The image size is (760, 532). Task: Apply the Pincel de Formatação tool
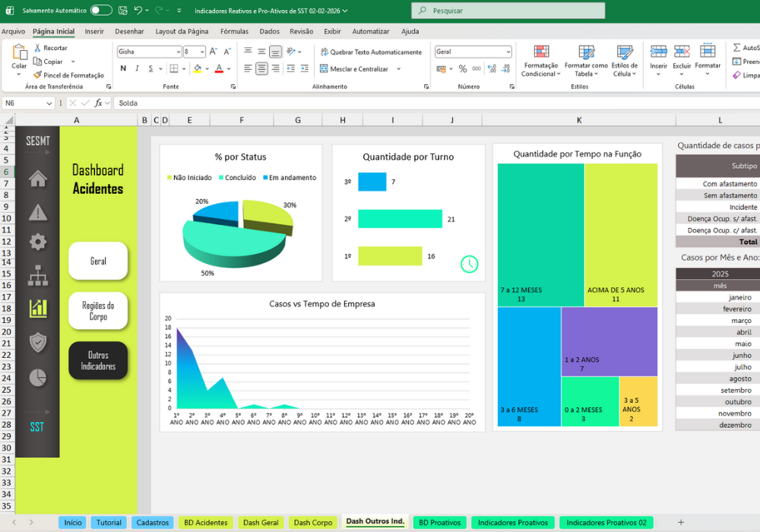click(68, 75)
